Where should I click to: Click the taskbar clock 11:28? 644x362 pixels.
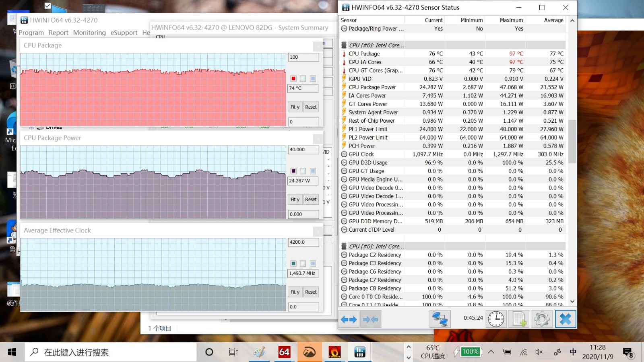pos(598,348)
